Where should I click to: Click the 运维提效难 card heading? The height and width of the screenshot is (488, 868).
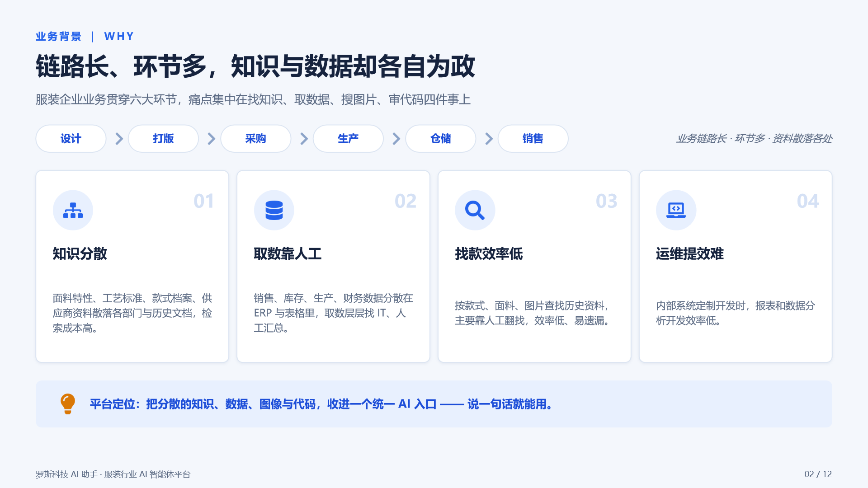pyautogui.click(x=690, y=254)
